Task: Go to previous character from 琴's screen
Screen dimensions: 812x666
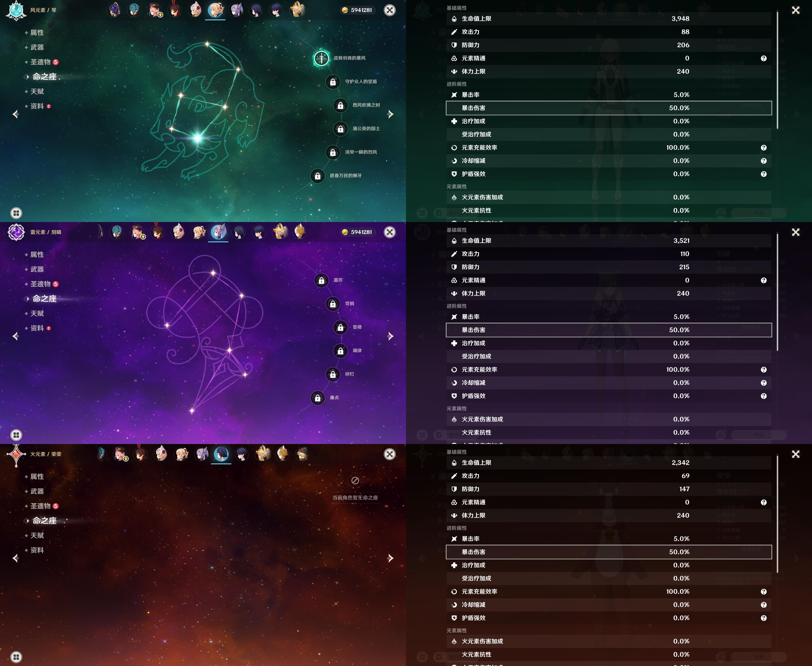Action: point(15,114)
